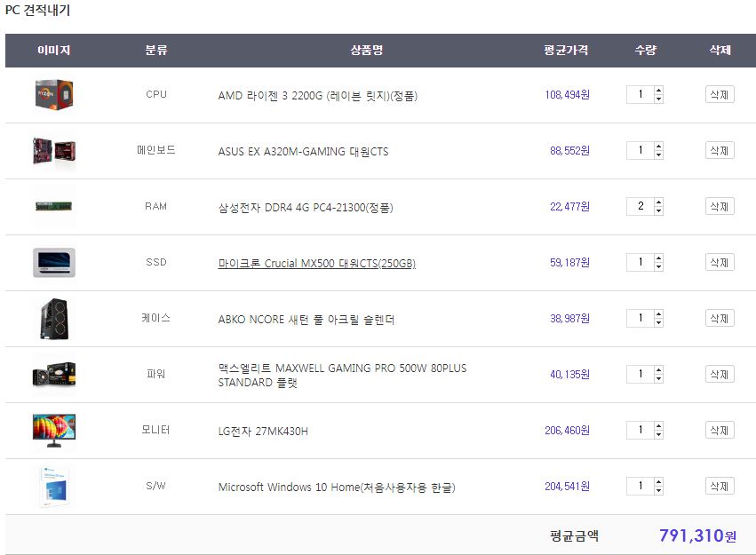Click the Maxwell power supply image
Image resolution: width=756 pixels, height=555 pixels.
pos(54,374)
